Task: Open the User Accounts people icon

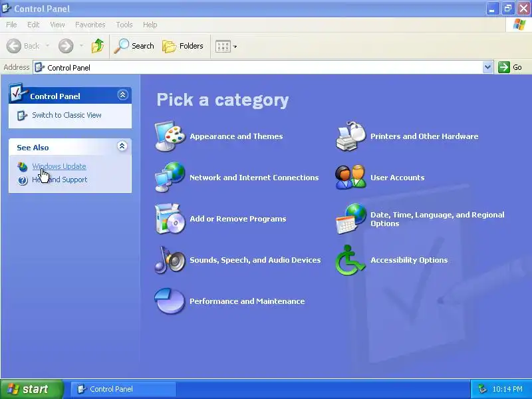Action: [x=351, y=177]
